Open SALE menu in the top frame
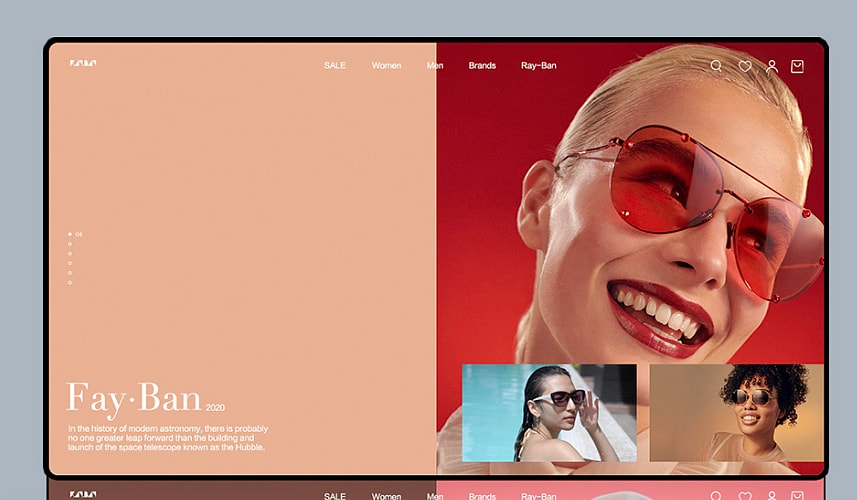 click(x=334, y=66)
